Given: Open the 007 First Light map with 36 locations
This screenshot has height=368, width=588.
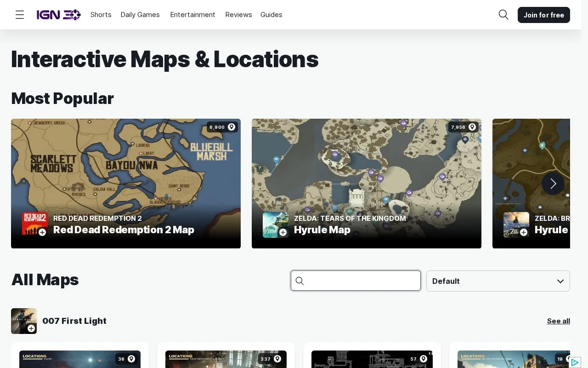Looking at the screenshot, I should 80,359.
